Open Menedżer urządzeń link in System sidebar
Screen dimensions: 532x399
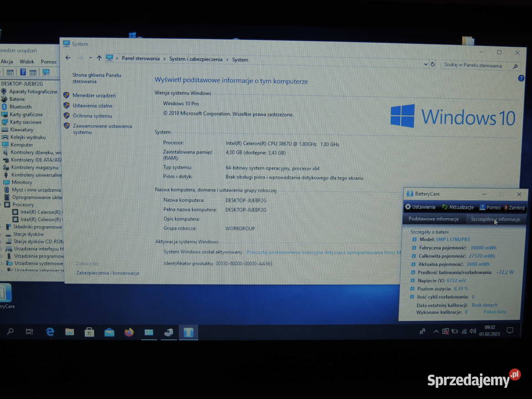[94, 95]
